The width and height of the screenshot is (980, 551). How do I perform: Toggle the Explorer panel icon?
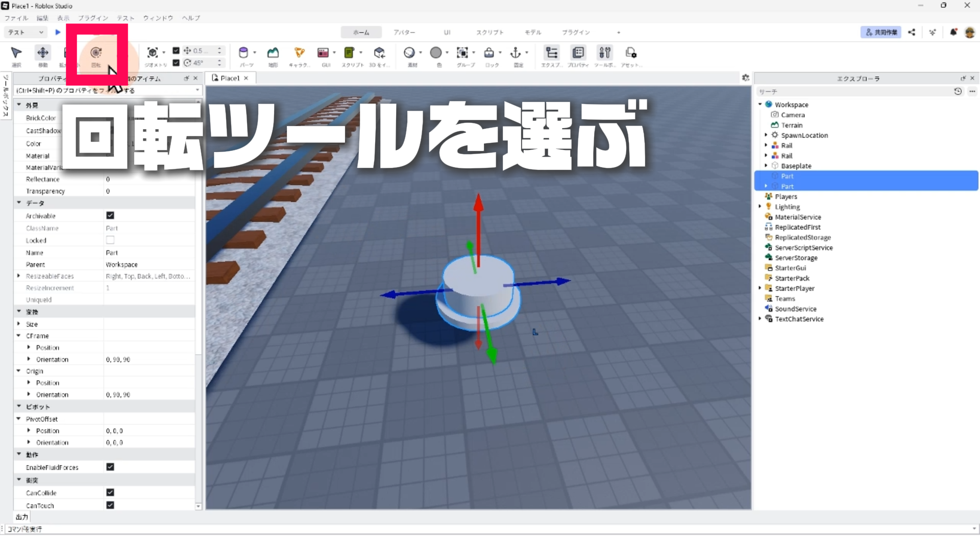coord(552,53)
